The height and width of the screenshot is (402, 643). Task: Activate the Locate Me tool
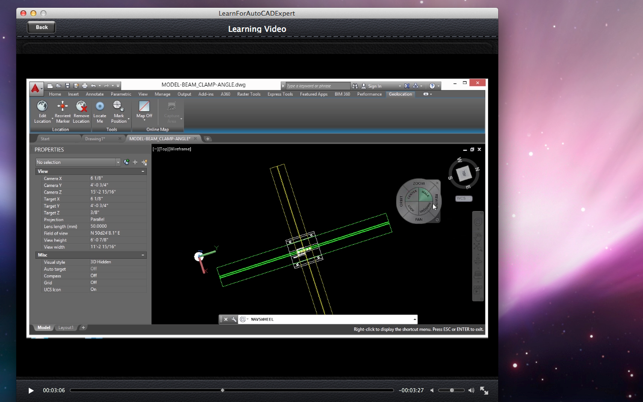pyautogui.click(x=100, y=106)
